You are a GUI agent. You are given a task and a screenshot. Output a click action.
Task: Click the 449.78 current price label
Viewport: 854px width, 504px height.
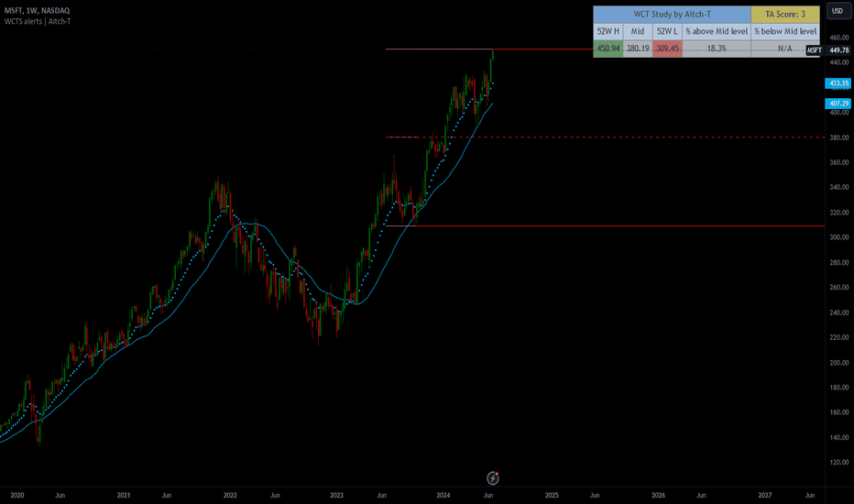[838, 50]
